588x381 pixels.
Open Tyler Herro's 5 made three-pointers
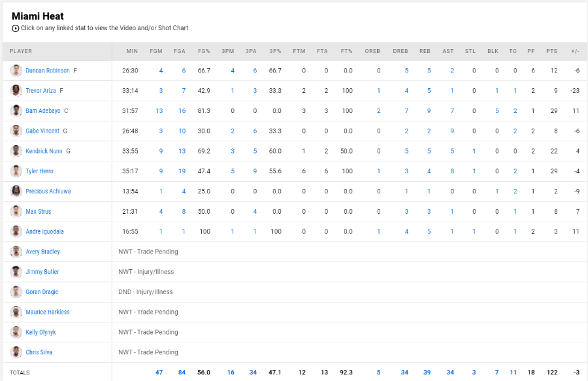233,171
